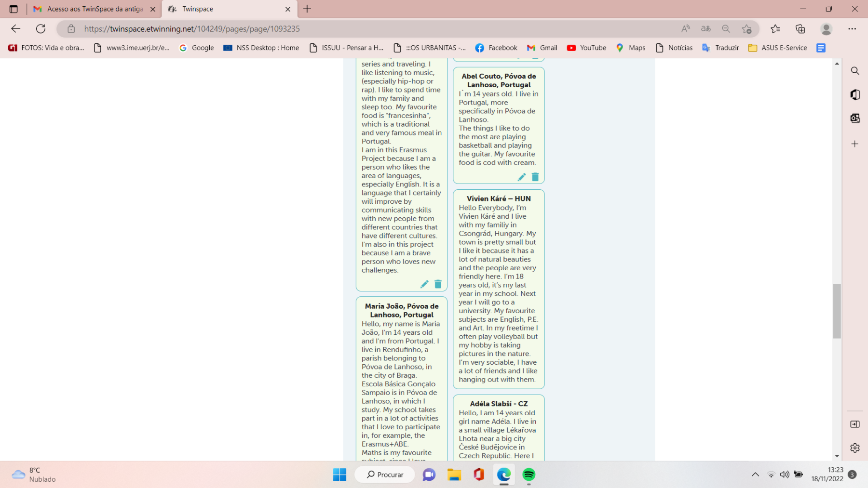The width and height of the screenshot is (868, 488).
Task: Click the Vivien Káré – HUN card title
Action: pos(499,198)
